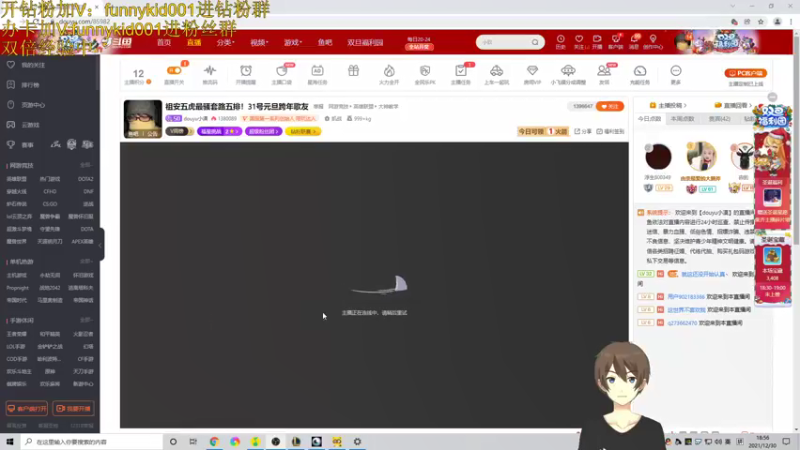Click the search input field in header

pos(504,42)
